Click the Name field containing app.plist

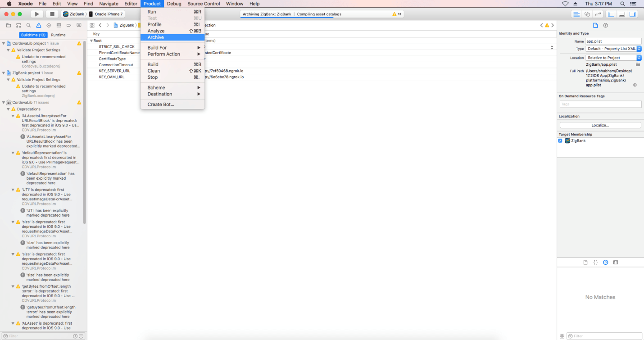pos(613,41)
